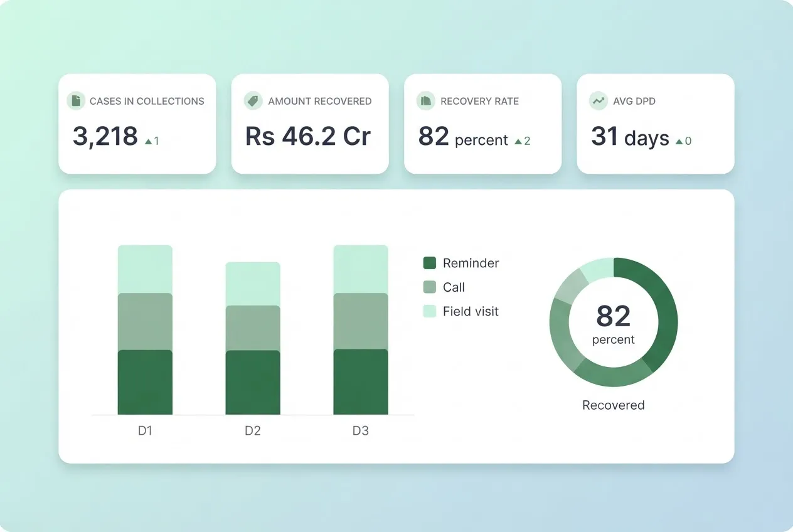Select the pale mint Field visit legend swatch

click(430, 311)
